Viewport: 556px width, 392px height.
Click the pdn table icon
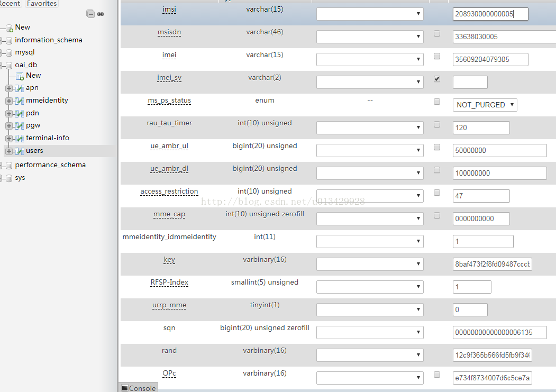[x=20, y=114]
